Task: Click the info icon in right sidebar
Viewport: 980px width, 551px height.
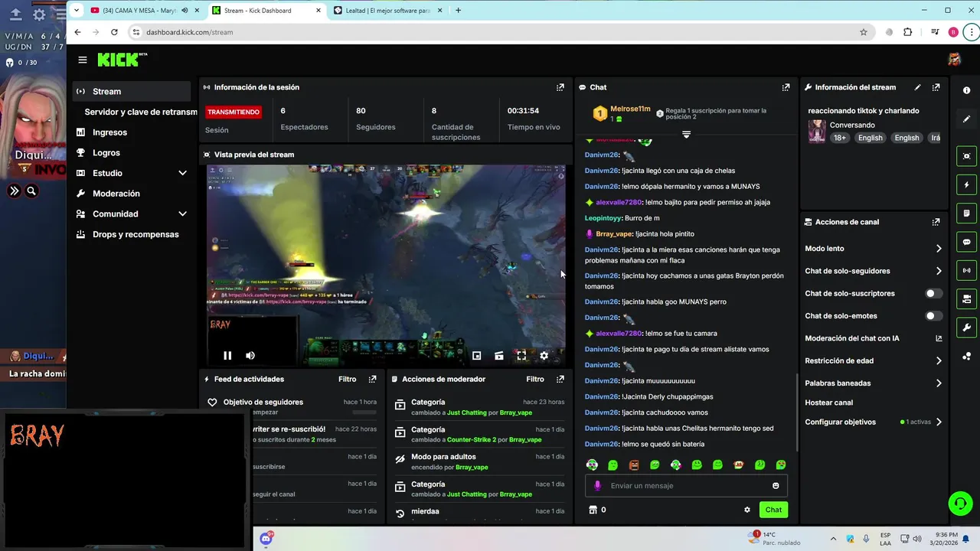Action: tap(966, 90)
